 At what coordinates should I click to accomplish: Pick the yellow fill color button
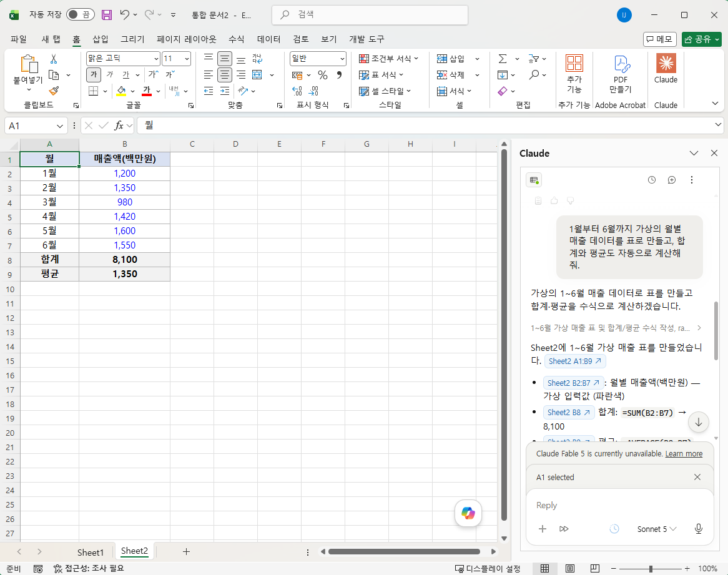(121, 91)
